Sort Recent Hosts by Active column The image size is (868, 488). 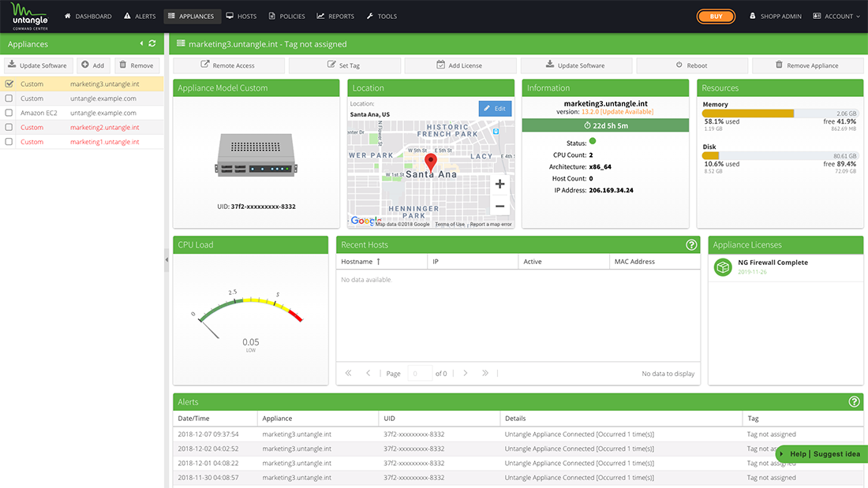pyautogui.click(x=563, y=261)
